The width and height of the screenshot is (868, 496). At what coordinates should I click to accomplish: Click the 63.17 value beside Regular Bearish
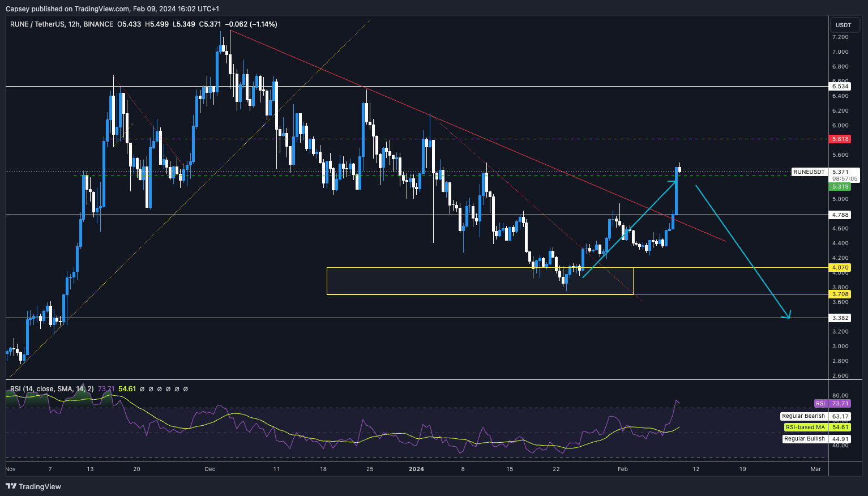click(x=840, y=416)
